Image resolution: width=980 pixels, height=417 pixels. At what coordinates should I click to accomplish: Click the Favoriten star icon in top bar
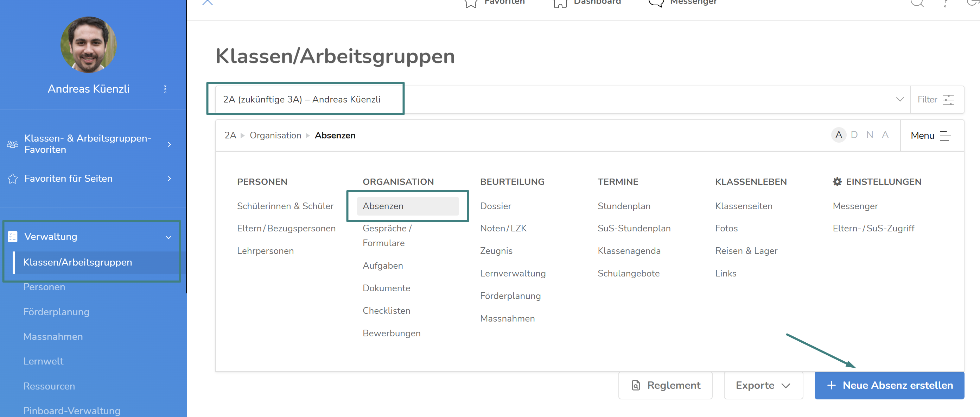[x=471, y=3]
